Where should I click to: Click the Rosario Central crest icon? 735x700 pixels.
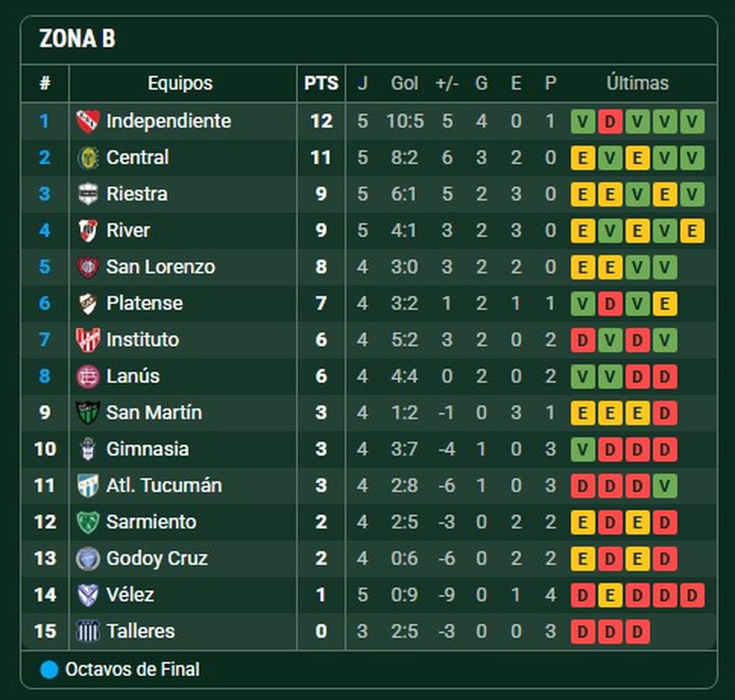[x=88, y=158]
